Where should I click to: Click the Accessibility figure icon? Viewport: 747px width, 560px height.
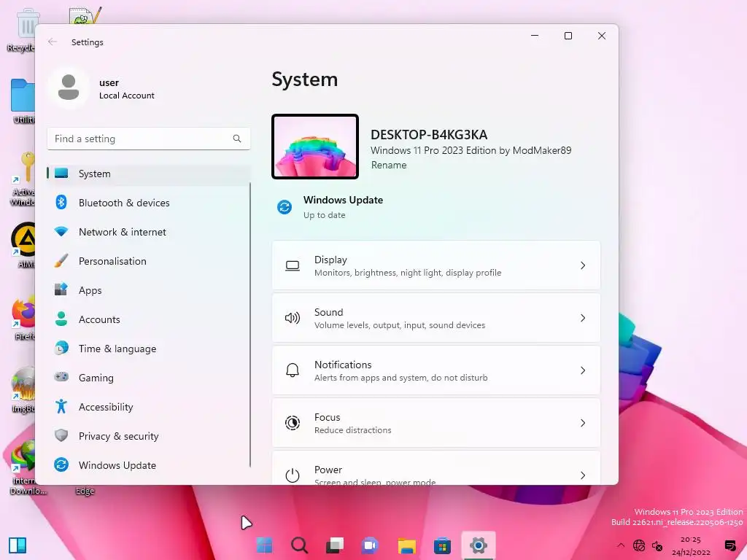61,406
